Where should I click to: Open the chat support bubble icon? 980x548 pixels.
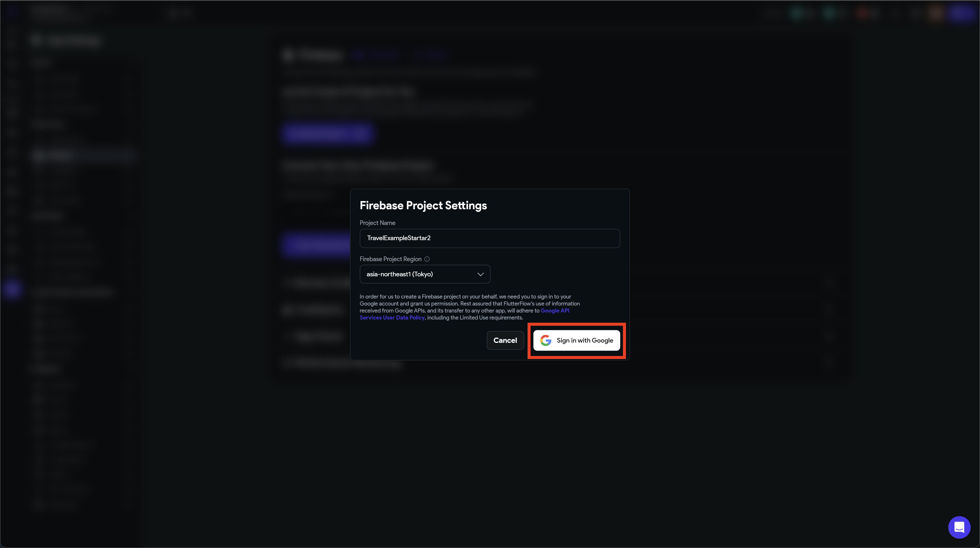(959, 527)
